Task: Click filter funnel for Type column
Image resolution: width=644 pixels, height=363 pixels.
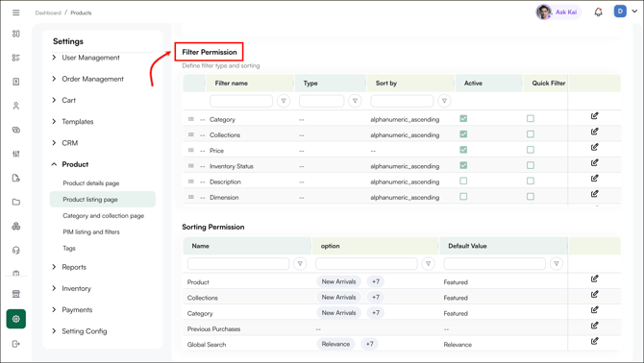Action: (x=355, y=101)
